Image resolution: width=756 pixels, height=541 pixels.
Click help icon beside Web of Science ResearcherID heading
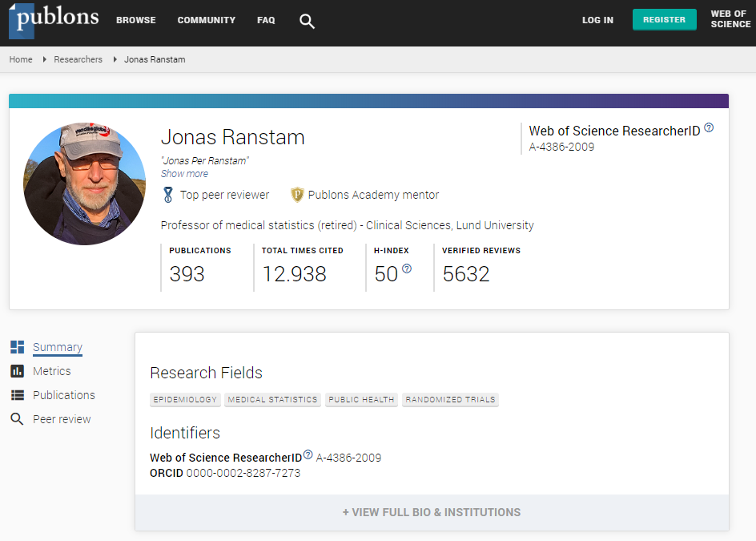click(x=709, y=128)
